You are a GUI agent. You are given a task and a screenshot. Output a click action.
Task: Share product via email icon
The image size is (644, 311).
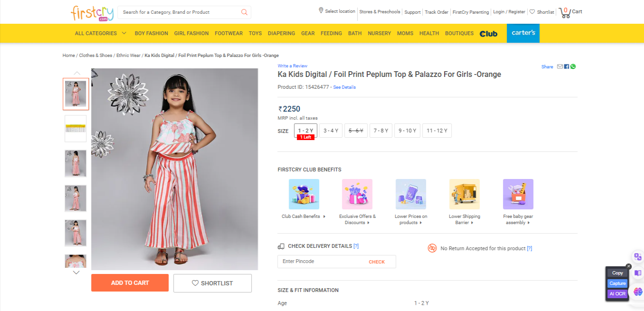click(x=560, y=66)
